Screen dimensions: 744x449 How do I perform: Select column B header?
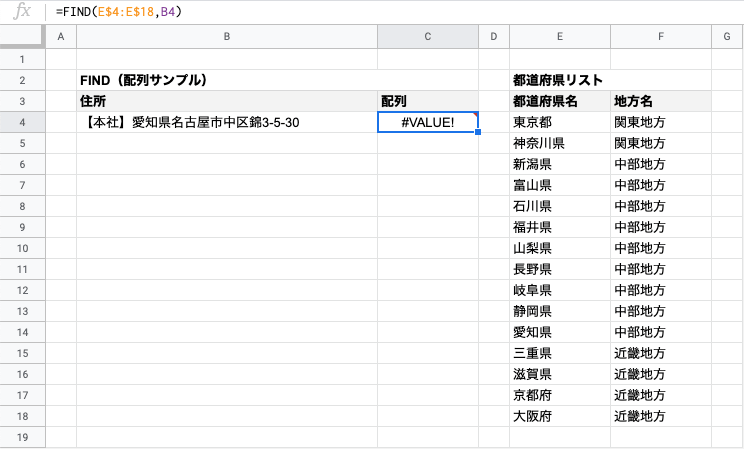(227, 37)
